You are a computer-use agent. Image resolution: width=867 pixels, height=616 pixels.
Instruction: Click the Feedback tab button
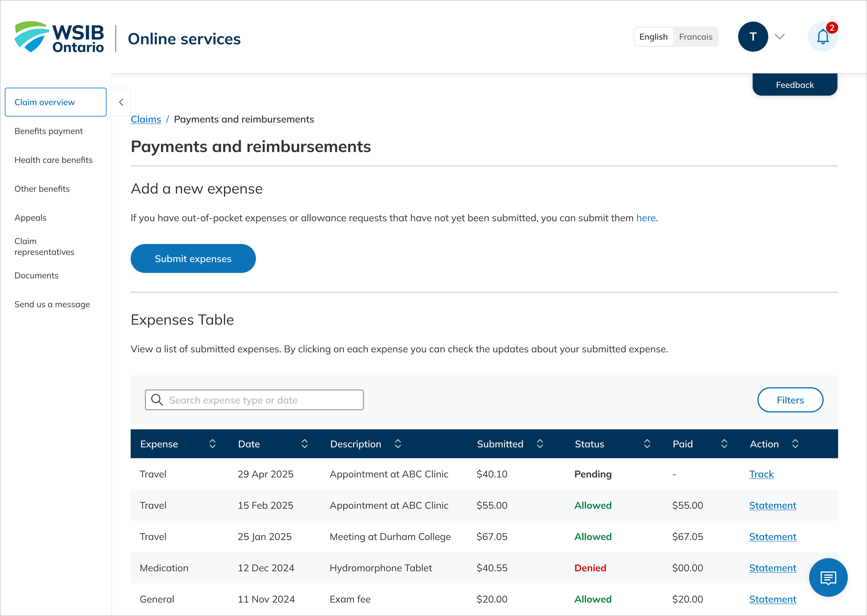[x=795, y=85]
